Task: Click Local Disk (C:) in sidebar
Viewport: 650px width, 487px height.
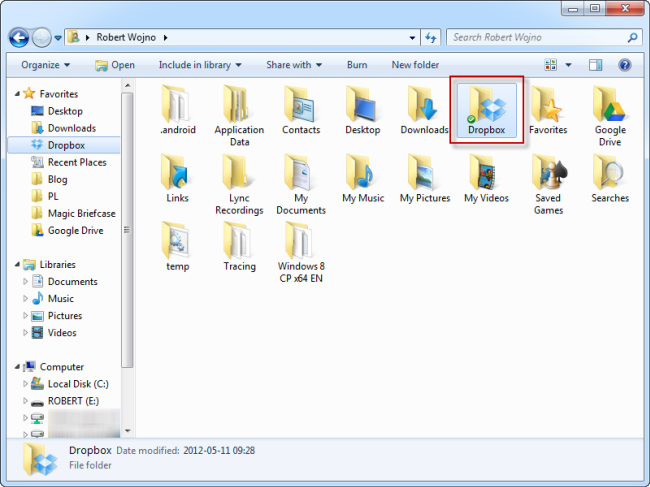Action: [x=78, y=384]
